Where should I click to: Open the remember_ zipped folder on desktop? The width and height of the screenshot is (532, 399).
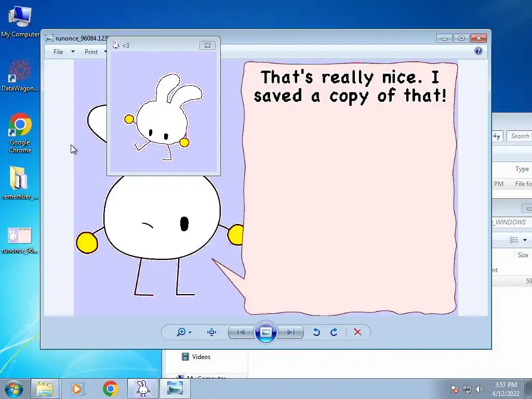coord(19,182)
